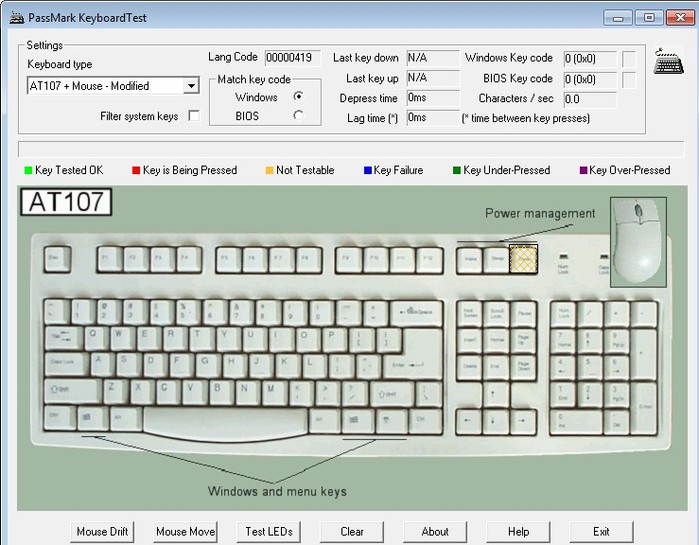The width and height of the screenshot is (699, 545).
Task: Click the dark green Key Under-Pressed swatch
Action: tap(456, 170)
